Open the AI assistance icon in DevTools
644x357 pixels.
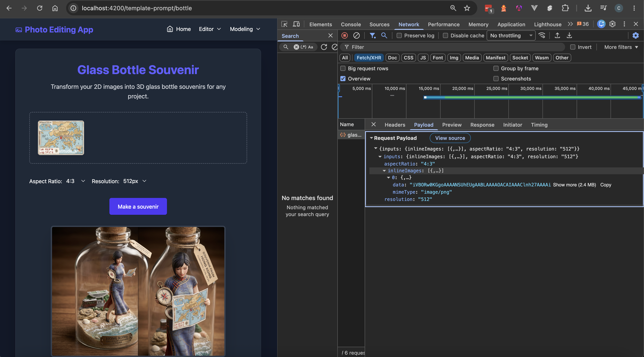(601, 24)
